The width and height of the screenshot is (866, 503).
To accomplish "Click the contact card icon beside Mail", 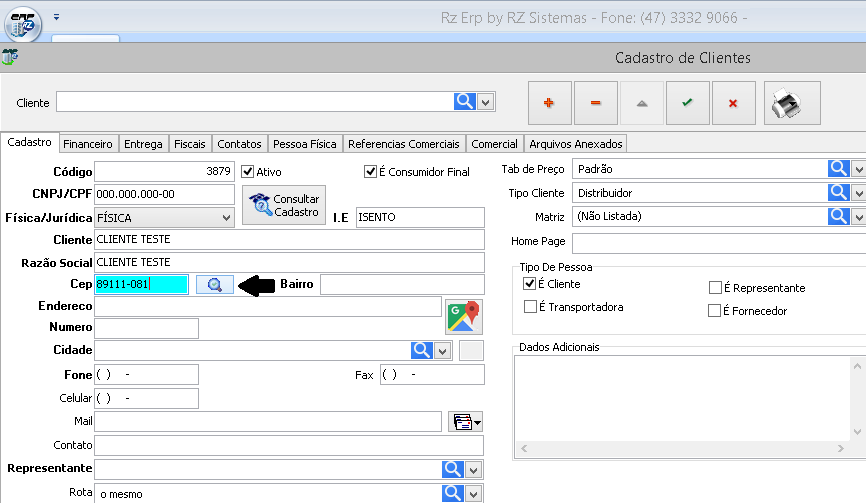I will click(x=465, y=422).
